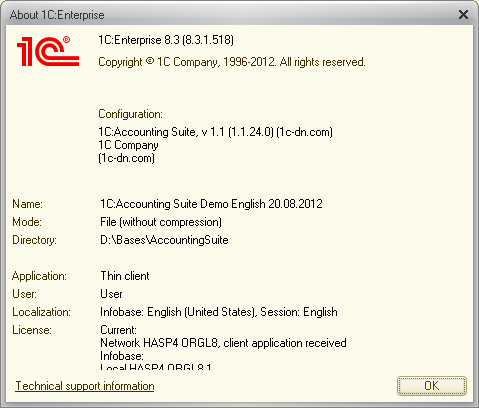
Task: Open Technical support information link
Action: coord(85,386)
